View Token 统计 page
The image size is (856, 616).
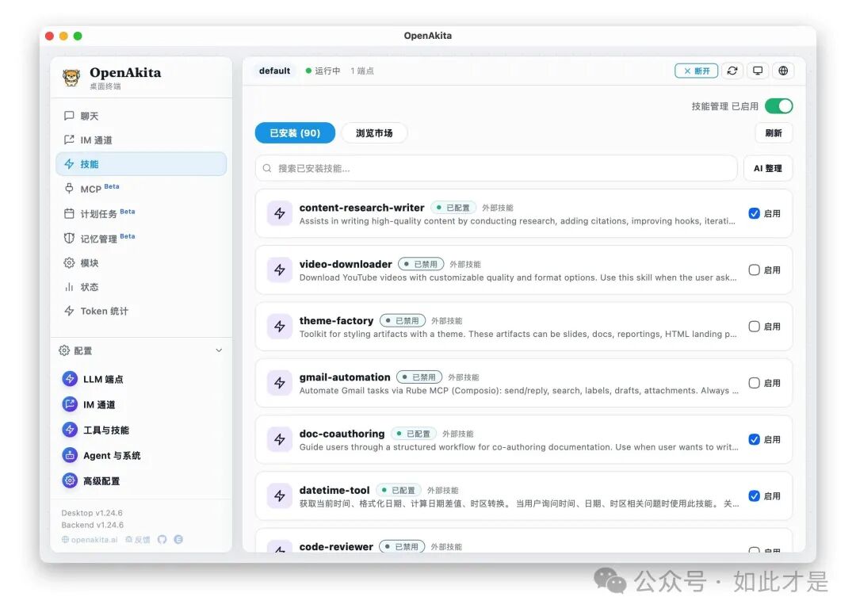point(104,311)
